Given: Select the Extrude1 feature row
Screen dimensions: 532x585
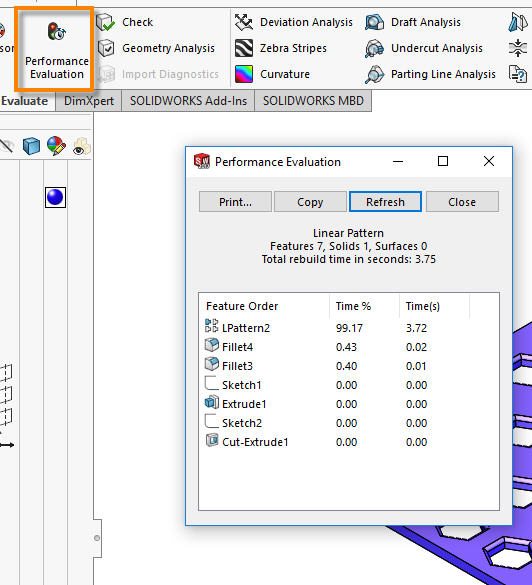Looking at the screenshot, I should (348, 404).
